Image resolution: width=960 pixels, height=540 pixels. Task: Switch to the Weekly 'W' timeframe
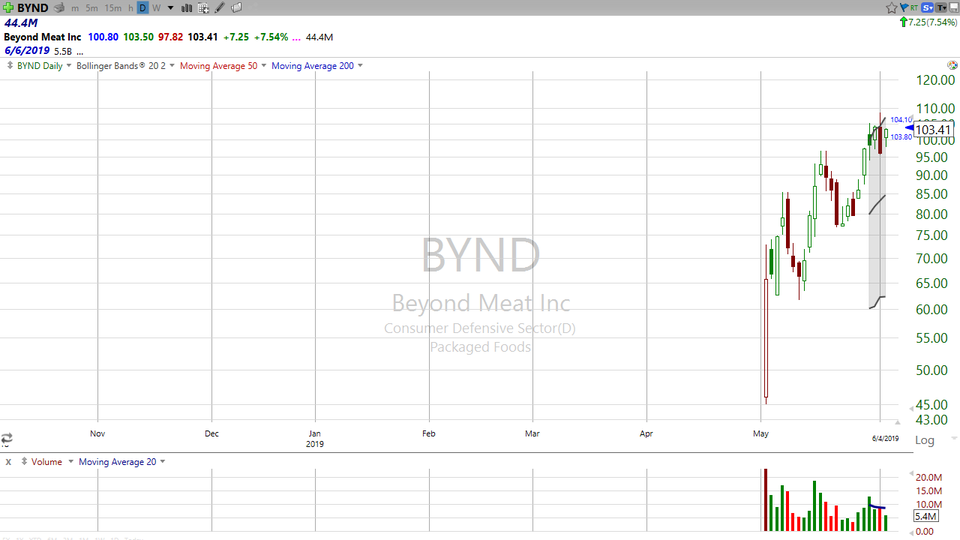click(x=156, y=8)
